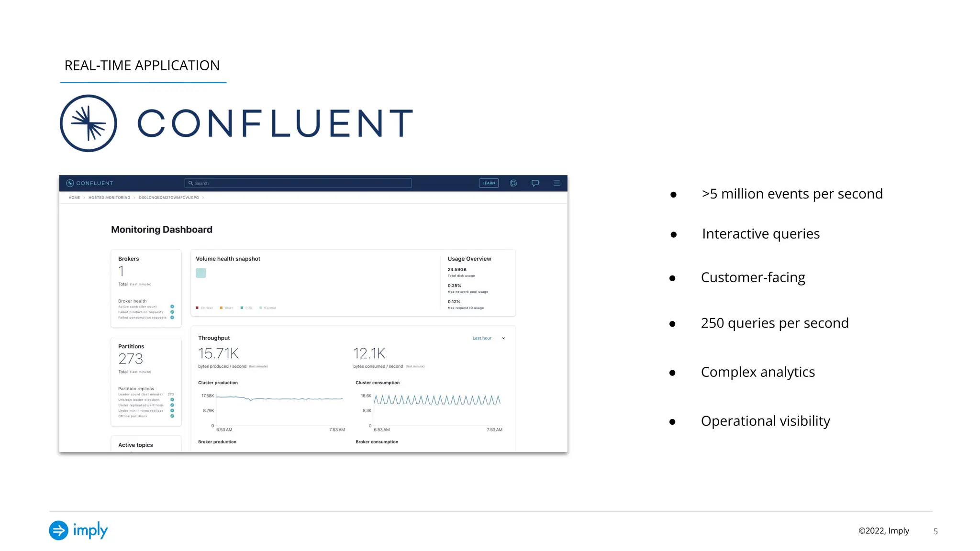Click Offline partitions check indicator
Viewport: 980px width, 551px height.
tap(172, 416)
